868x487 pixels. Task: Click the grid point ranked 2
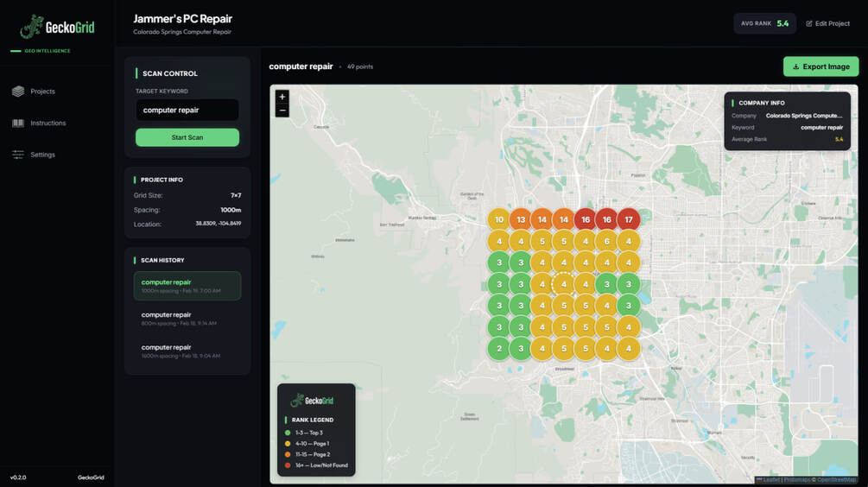point(499,349)
